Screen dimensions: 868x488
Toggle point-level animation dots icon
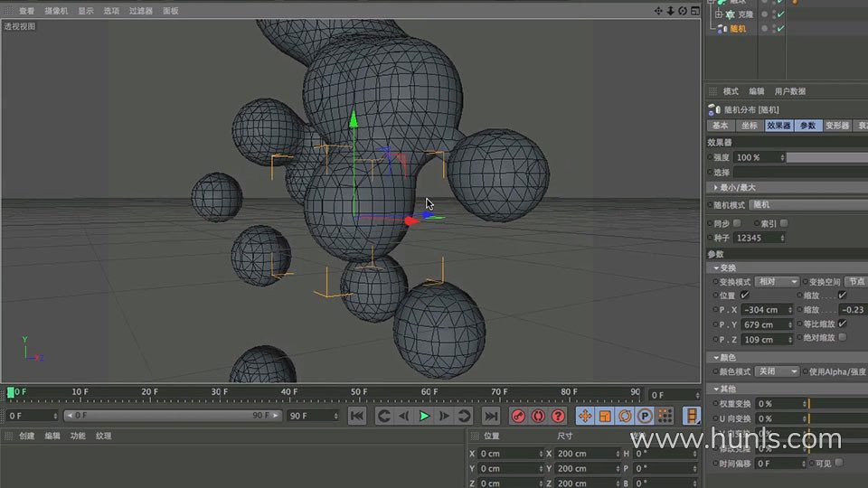pos(665,416)
